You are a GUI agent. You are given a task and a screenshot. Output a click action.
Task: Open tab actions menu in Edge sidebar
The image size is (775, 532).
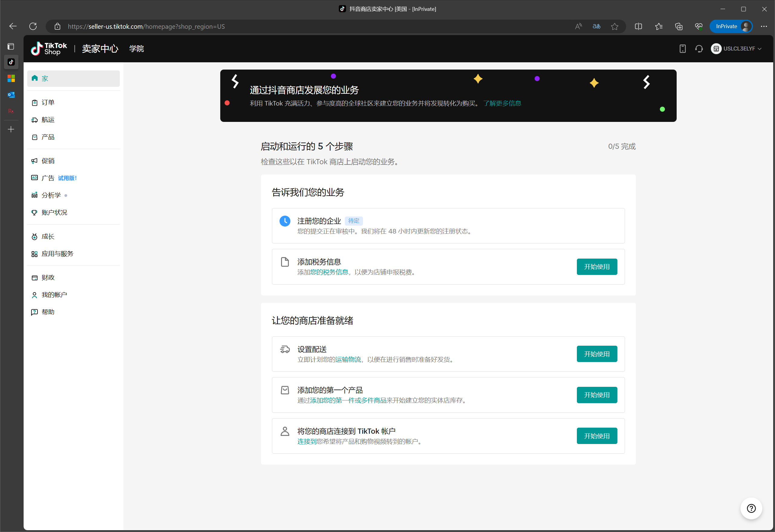[x=11, y=46]
